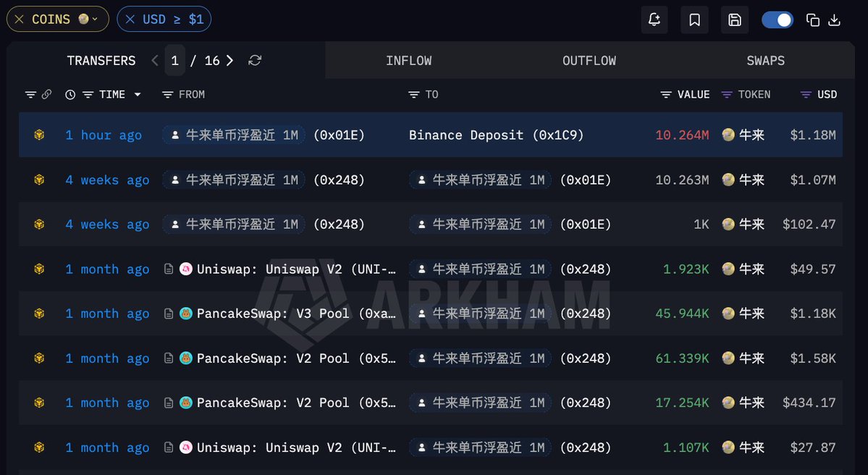
Task: Click the 1.107K value
Action: click(686, 447)
